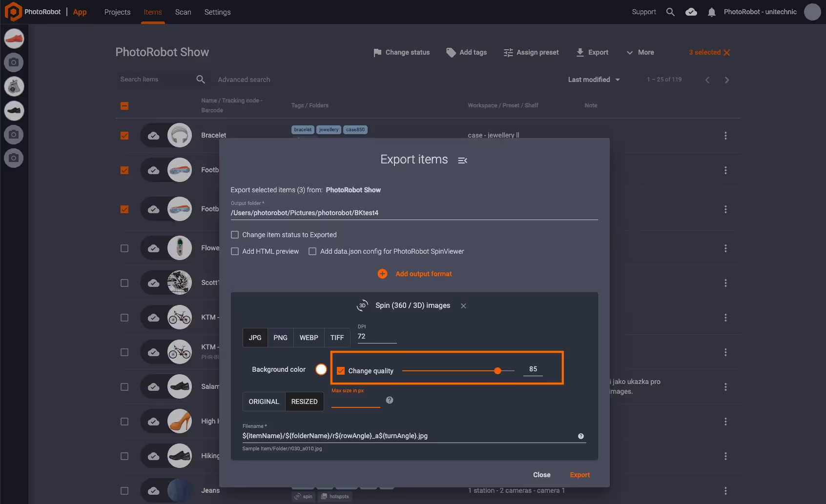The image size is (826, 504).
Task: Uncheck the Bracelet row checkbox
Action: (x=124, y=136)
